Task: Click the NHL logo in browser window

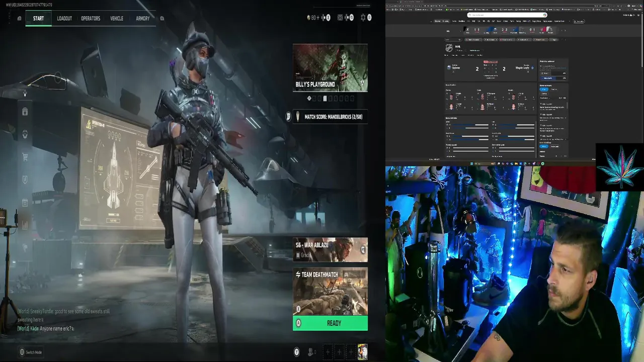Action: [449, 48]
